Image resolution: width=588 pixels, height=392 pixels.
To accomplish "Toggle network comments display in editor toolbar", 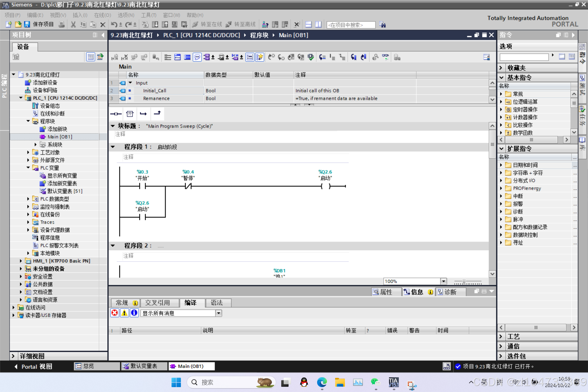I will point(197,57).
